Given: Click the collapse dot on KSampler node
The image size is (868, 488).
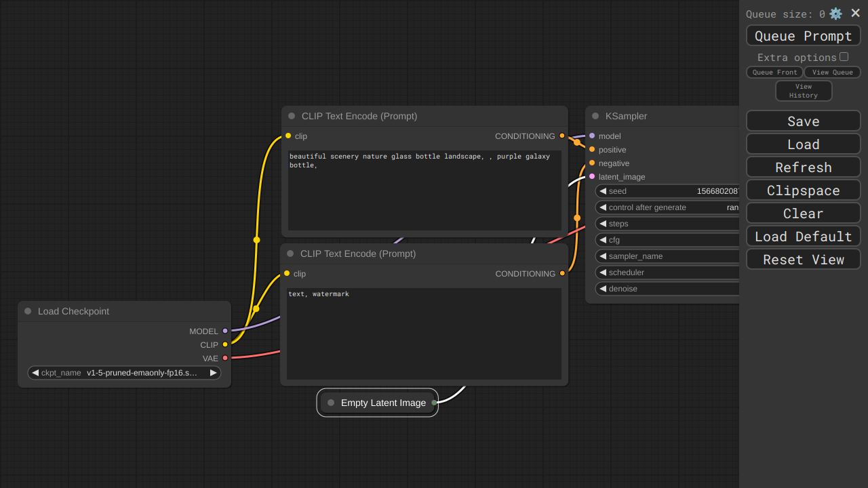Looking at the screenshot, I should coord(595,116).
